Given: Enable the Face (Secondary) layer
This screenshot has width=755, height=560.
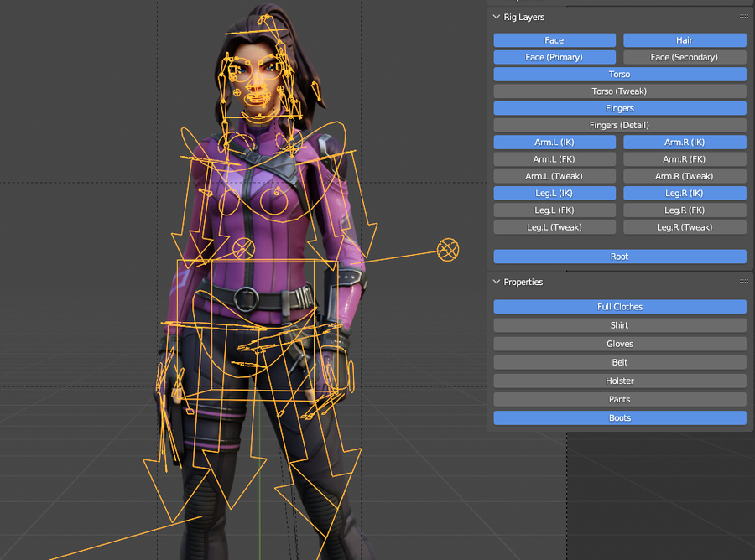Looking at the screenshot, I should [685, 57].
